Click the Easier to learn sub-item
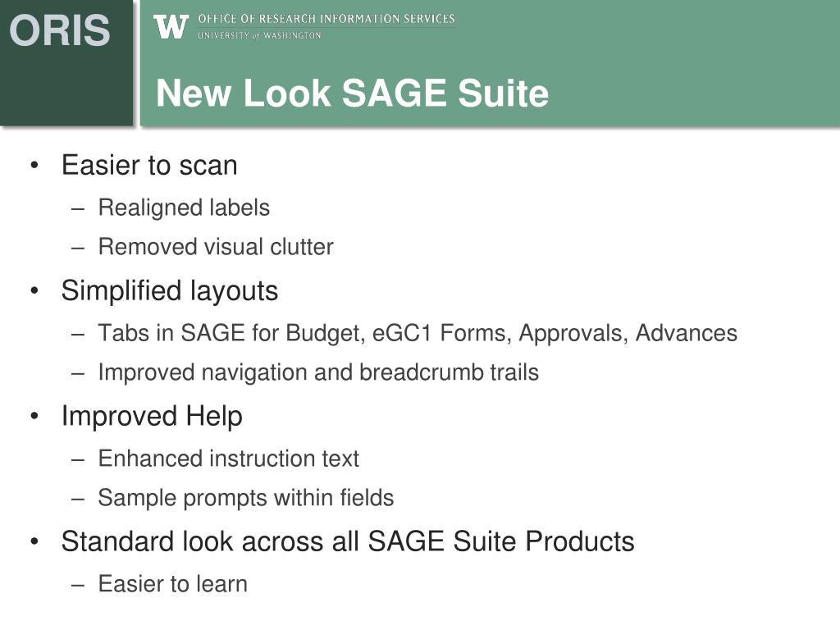The height and width of the screenshot is (630, 840). tap(173, 584)
